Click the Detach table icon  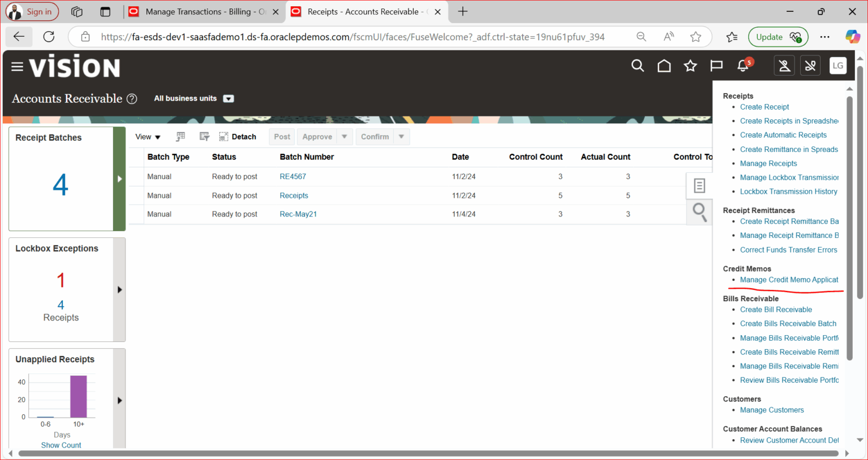click(x=238, y=136)
